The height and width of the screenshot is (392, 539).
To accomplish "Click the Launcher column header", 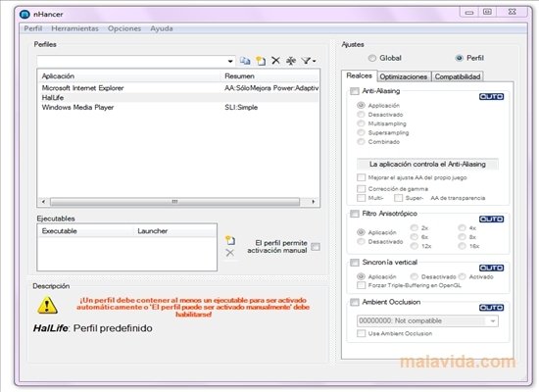I will click(x=175, y=231).
